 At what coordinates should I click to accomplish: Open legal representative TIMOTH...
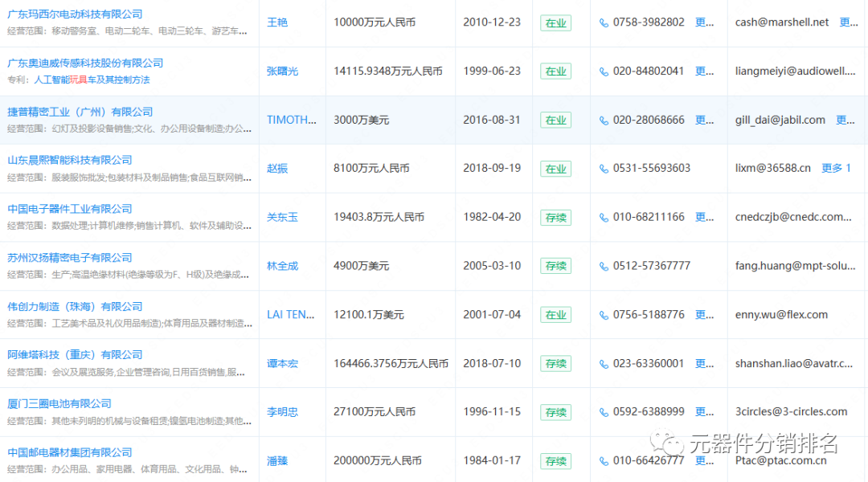291,120
